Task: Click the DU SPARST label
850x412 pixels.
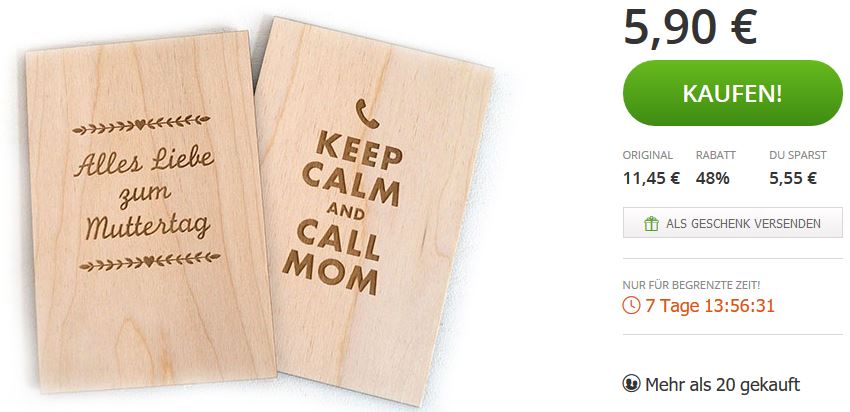Action: tap(798, 156)
